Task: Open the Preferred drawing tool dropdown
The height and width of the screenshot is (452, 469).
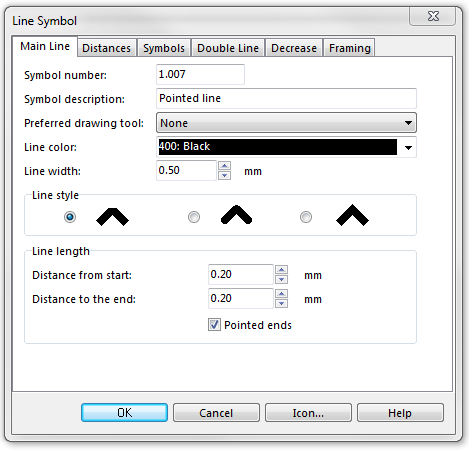Action: (286, 123)
